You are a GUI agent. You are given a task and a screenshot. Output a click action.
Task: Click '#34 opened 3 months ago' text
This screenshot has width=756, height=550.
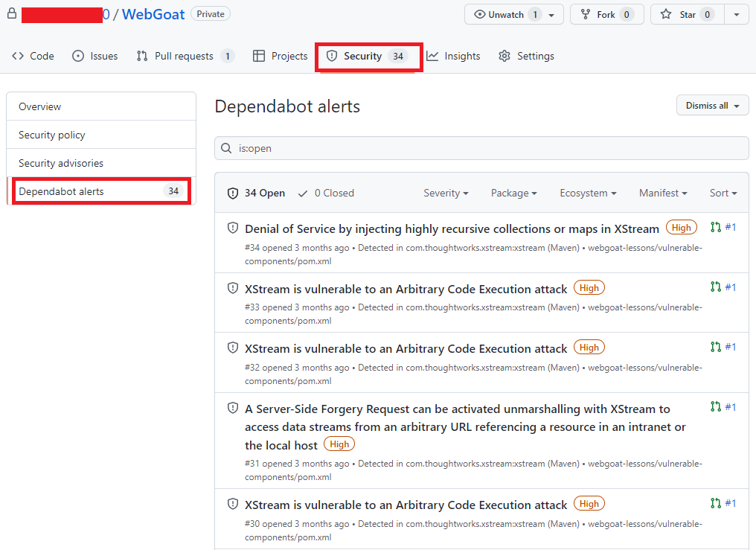pos(297,248)
